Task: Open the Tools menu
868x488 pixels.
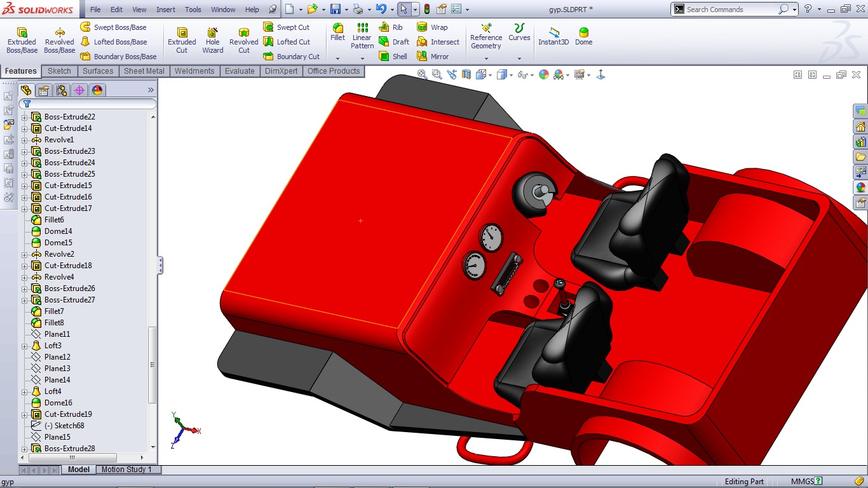Action: 193,10
